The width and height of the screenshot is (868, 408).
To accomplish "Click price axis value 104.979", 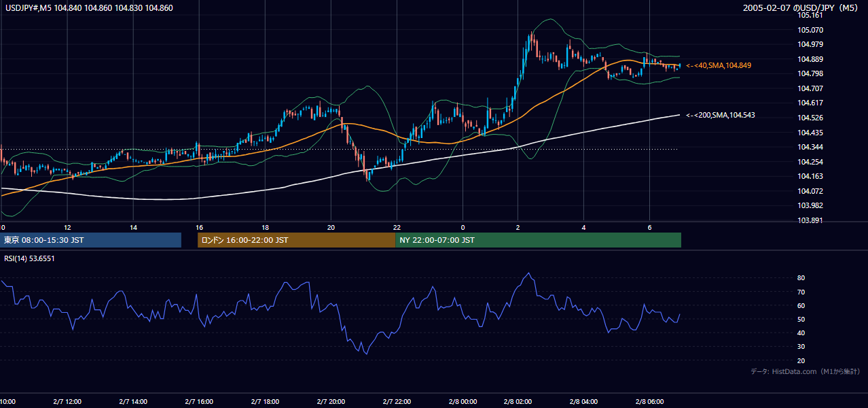I will click(810, 44).
